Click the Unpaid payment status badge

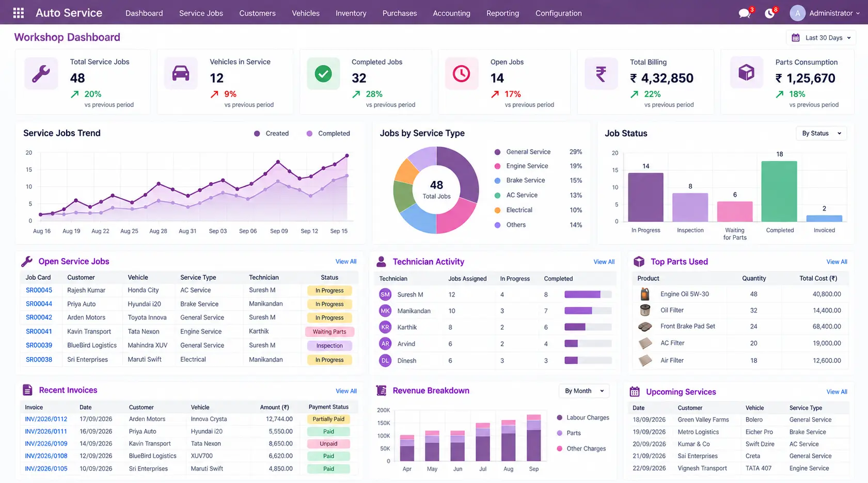coord(328,444)
